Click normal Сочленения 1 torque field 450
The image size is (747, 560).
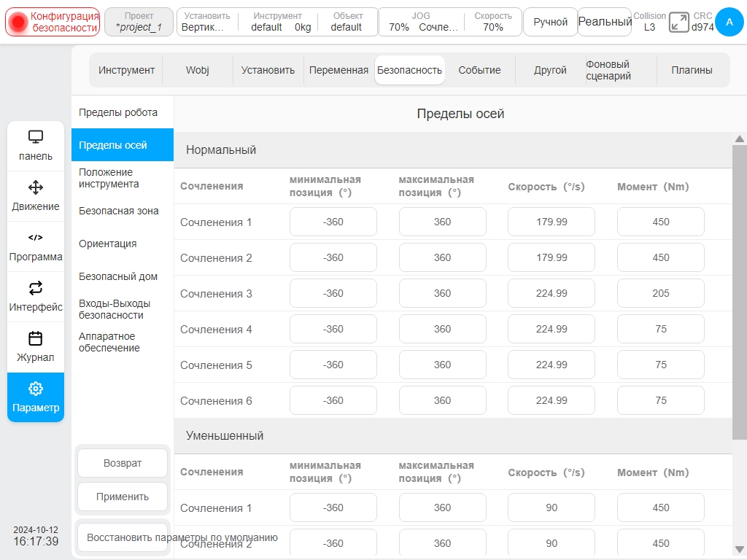pos(661,222)
